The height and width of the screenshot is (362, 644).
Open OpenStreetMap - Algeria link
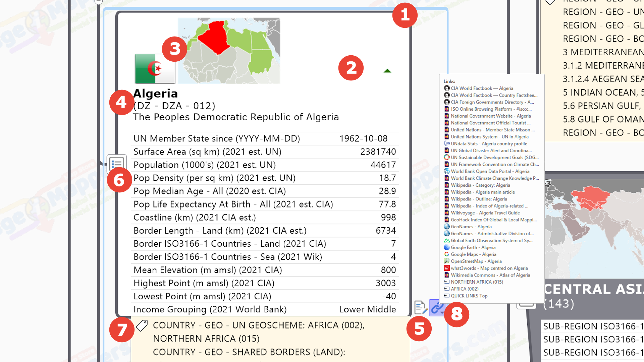476,261
